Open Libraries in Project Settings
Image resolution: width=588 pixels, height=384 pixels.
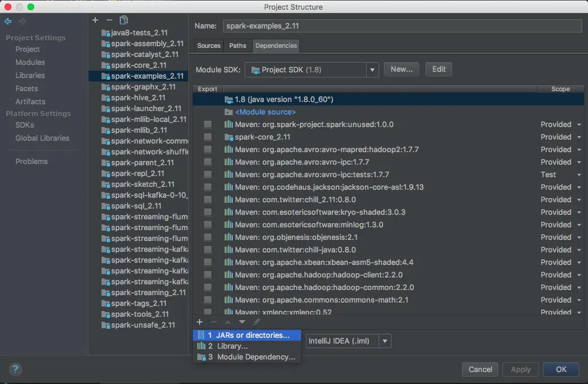(x=30, y=75)
